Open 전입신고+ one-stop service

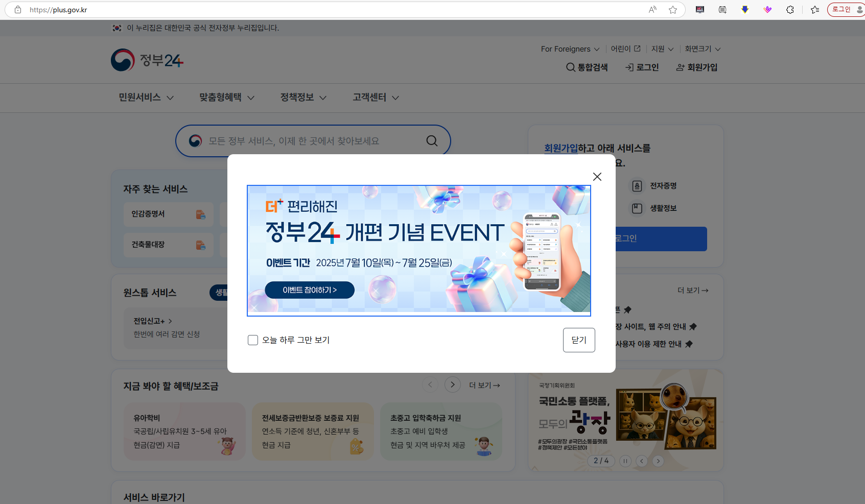153,321
